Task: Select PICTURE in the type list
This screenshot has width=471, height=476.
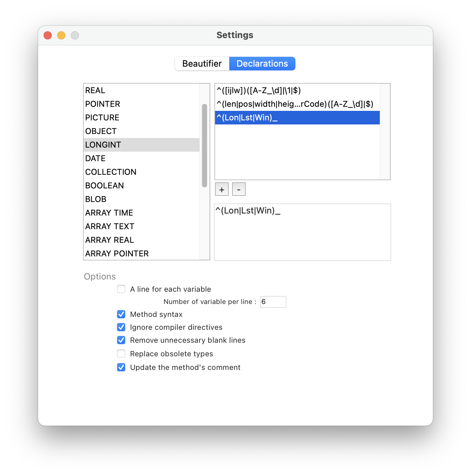Action: pyautogui.click(x=142, y=118)
